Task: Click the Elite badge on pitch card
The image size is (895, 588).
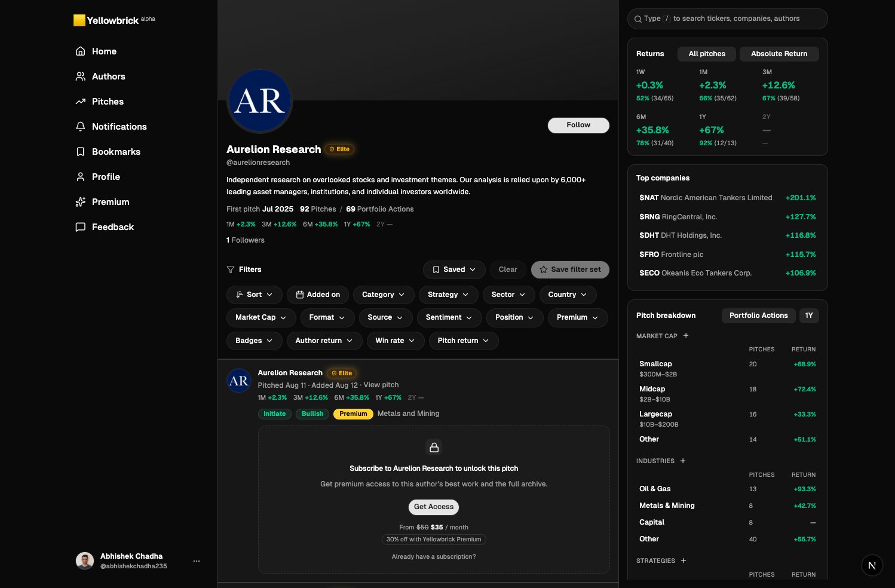Action: [x=342, y=373]
